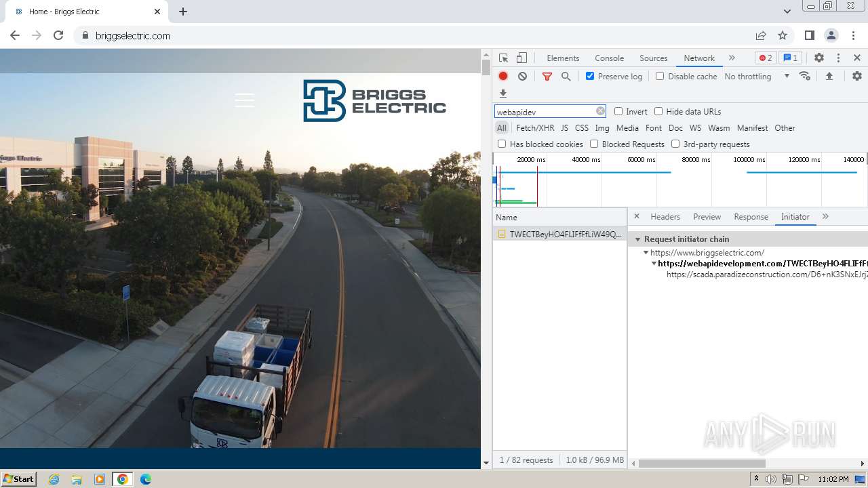Open the hamburger menu on Briggs Electric site

tap(245, 100)
